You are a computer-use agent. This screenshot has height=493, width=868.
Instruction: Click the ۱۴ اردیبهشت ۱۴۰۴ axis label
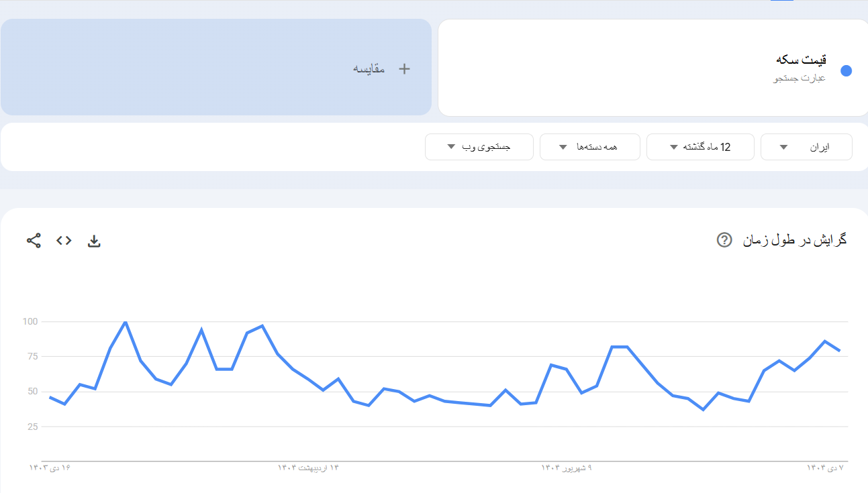(x=308, y=468)
